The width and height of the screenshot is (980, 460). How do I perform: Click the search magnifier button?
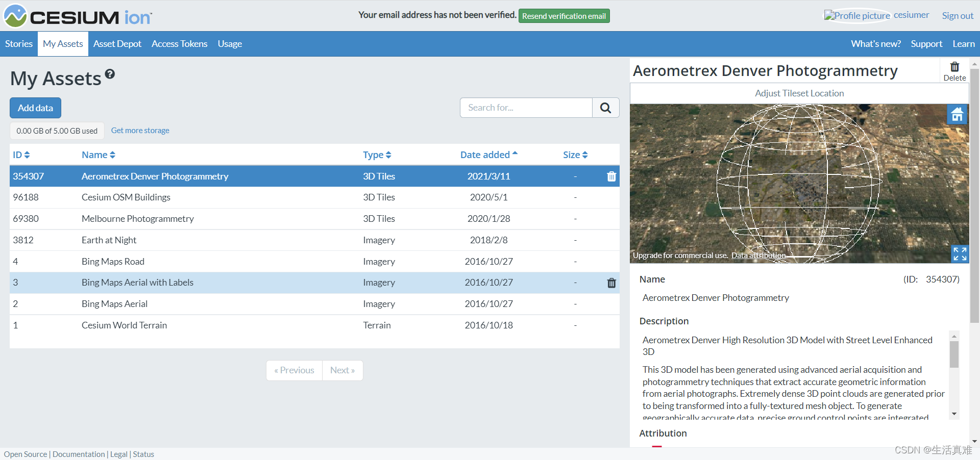pyautogui.click(x=606, y=108)
